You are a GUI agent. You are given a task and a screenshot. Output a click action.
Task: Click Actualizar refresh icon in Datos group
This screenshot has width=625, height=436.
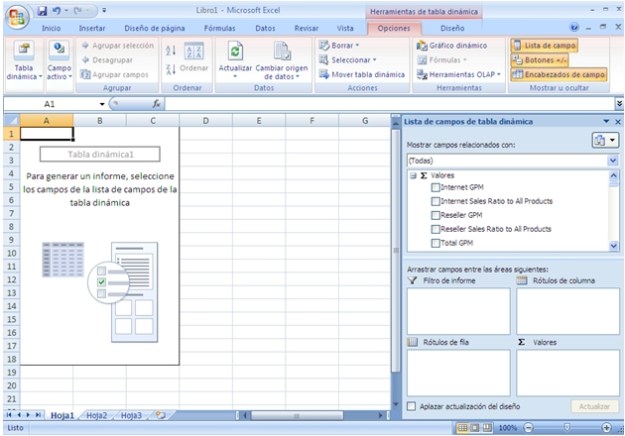pos(235,52)
